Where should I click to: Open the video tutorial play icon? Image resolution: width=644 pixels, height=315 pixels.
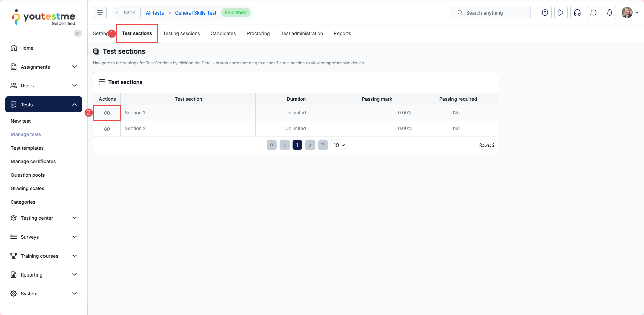[x=561, y=12]
